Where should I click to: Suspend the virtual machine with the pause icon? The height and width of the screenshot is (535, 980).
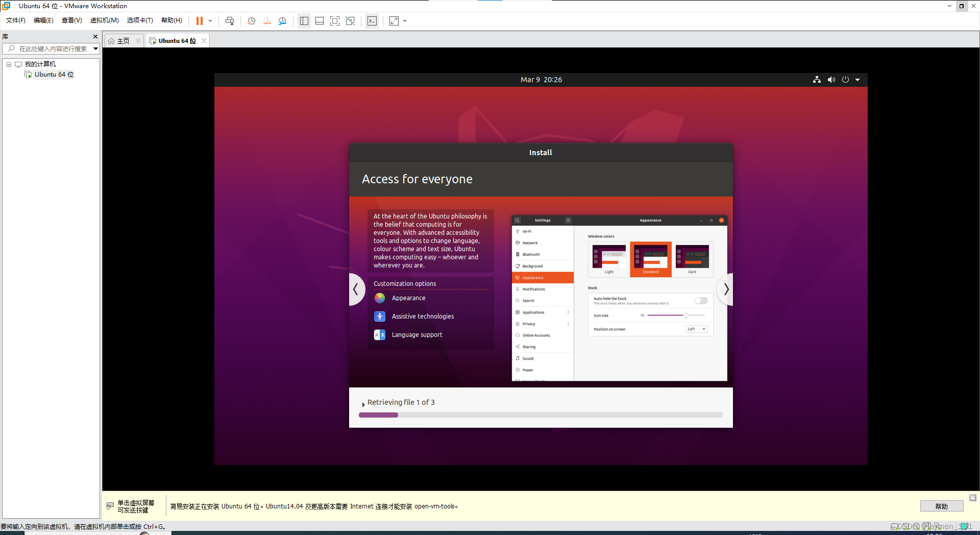[x=200, y=21]
